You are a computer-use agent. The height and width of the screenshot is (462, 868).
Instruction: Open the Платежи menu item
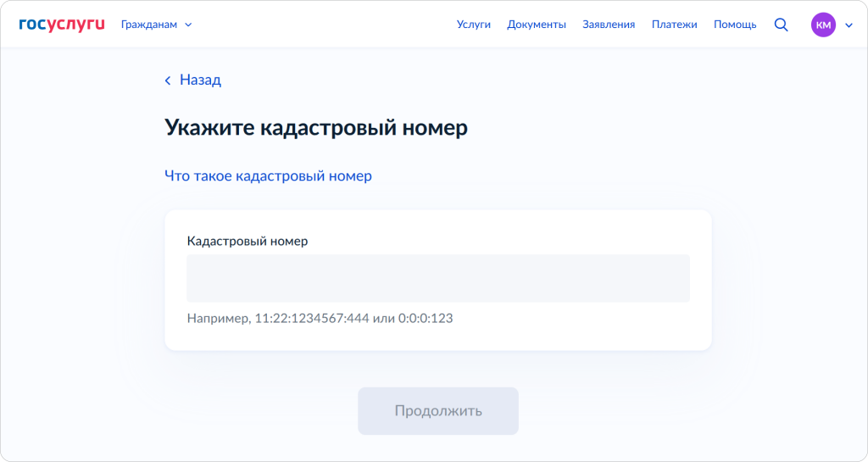(x=674, y=25)
